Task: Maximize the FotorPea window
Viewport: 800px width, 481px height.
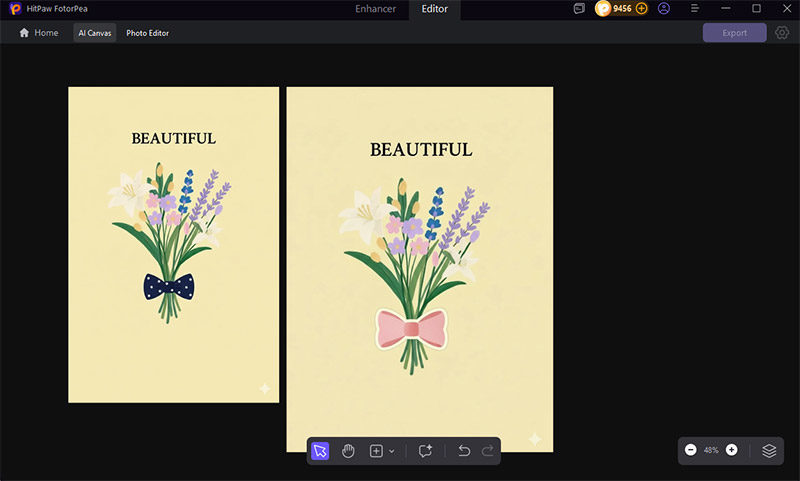Action: (x=756, y=9)
